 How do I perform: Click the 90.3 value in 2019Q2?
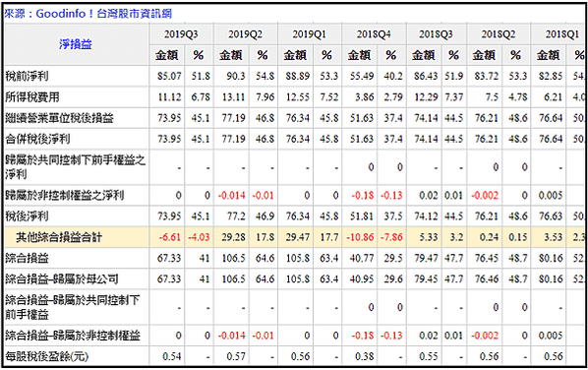[x=236, y=76]
